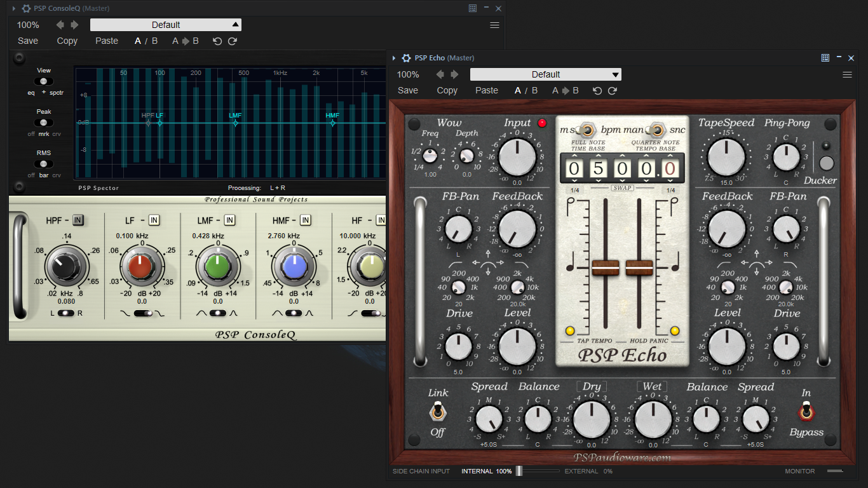Click the yellow Tap Tempo light
Viewport: 868px width, 488px height.
570,330
